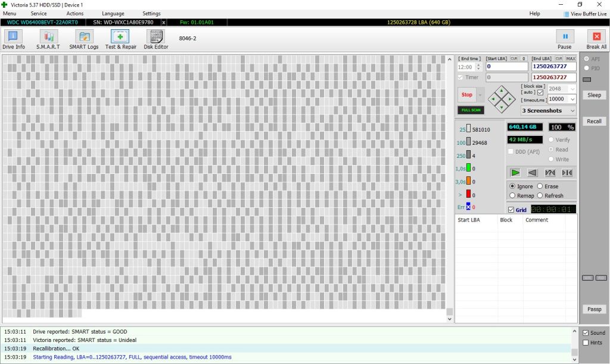Select the Refresh radio option

point(540,195)
